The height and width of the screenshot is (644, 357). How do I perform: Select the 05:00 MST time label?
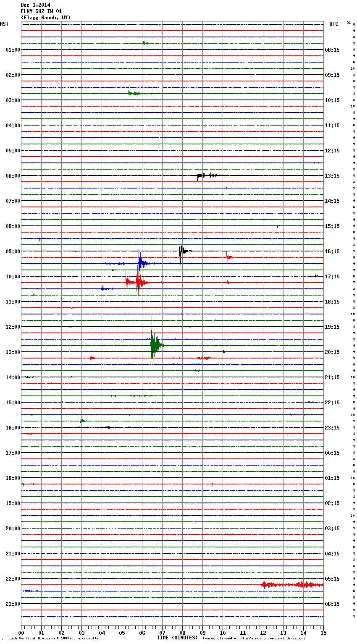13,151
